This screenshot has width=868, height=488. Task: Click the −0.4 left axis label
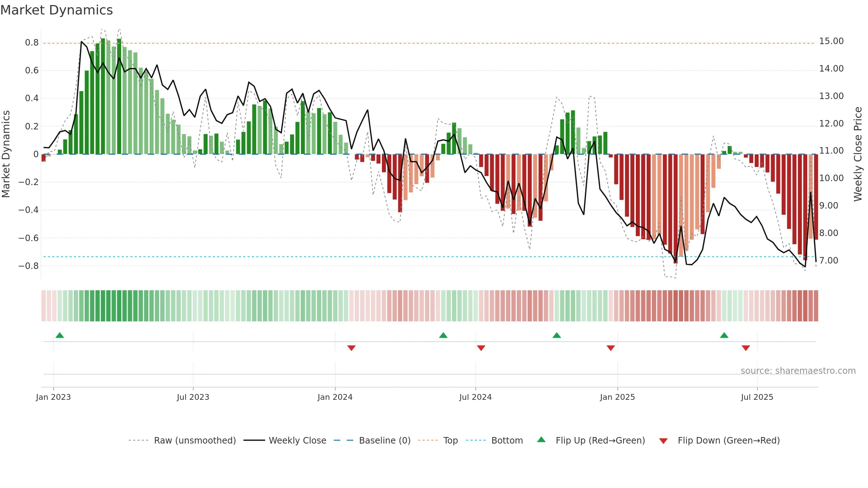tap(29, 210)
